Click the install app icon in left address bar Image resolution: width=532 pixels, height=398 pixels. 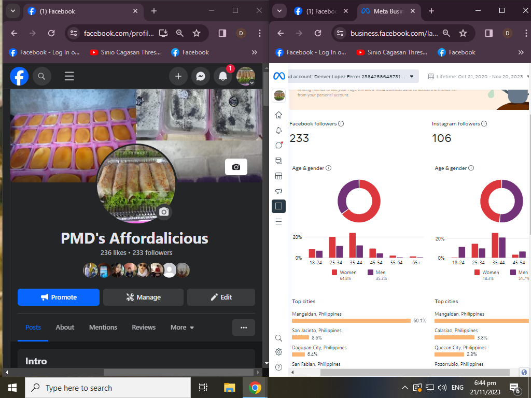[163, 33]
